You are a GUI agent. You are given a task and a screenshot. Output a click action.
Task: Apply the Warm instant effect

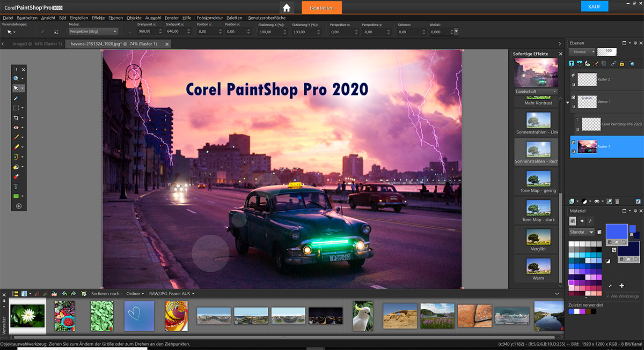(537, 268)
